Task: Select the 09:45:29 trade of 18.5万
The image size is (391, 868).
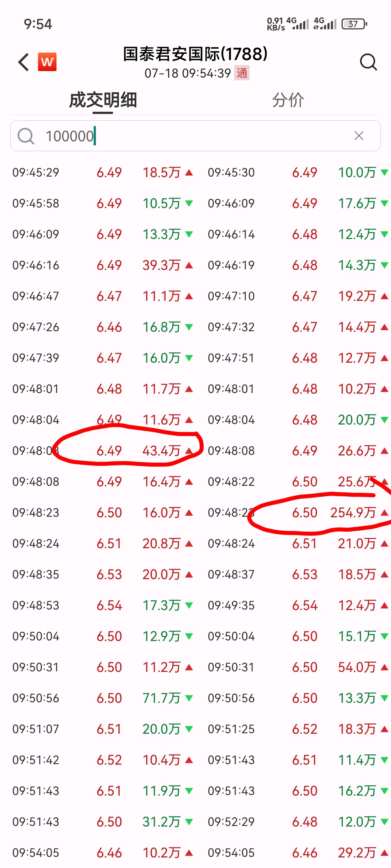Action: point(103,173)
